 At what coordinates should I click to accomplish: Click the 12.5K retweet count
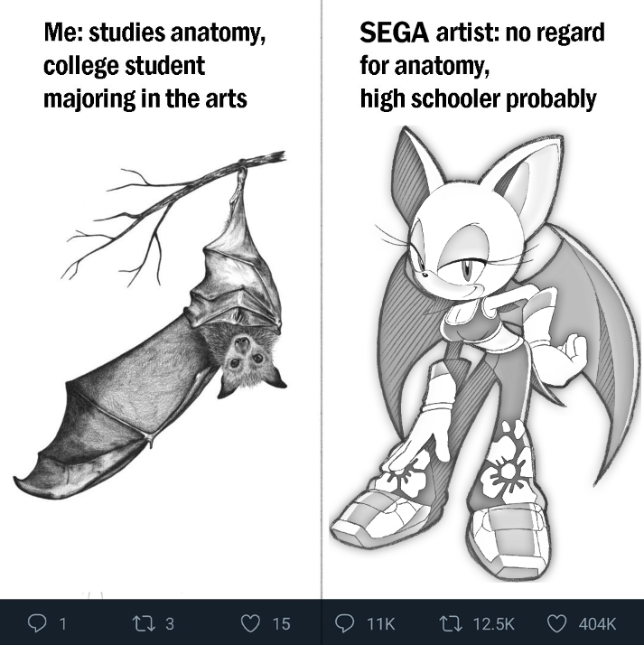[x=493, y=623]
